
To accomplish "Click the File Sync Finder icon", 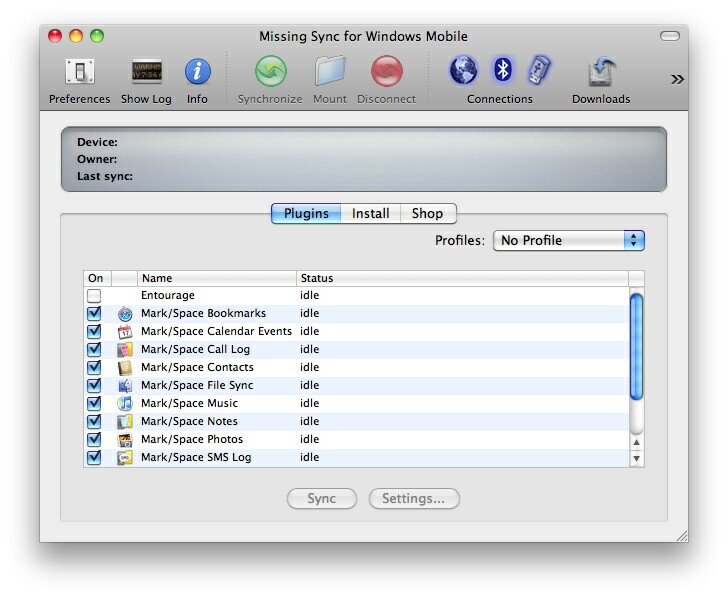I will [124, 385].
